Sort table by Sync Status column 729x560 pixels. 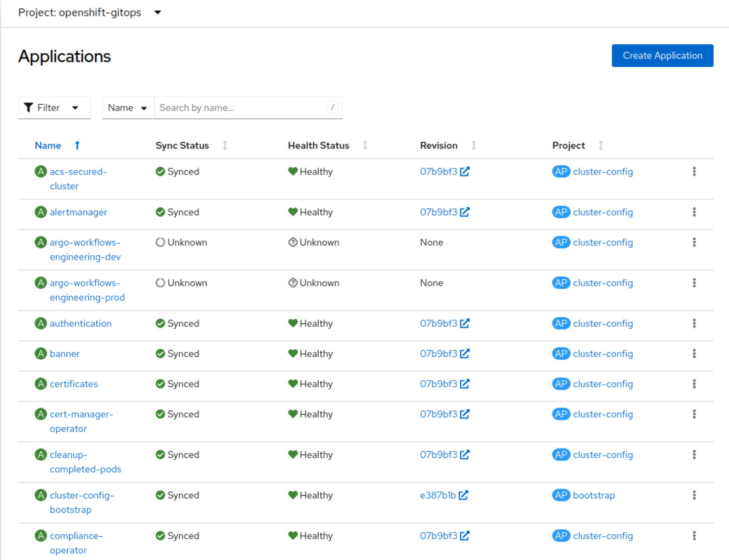[191, 145]
